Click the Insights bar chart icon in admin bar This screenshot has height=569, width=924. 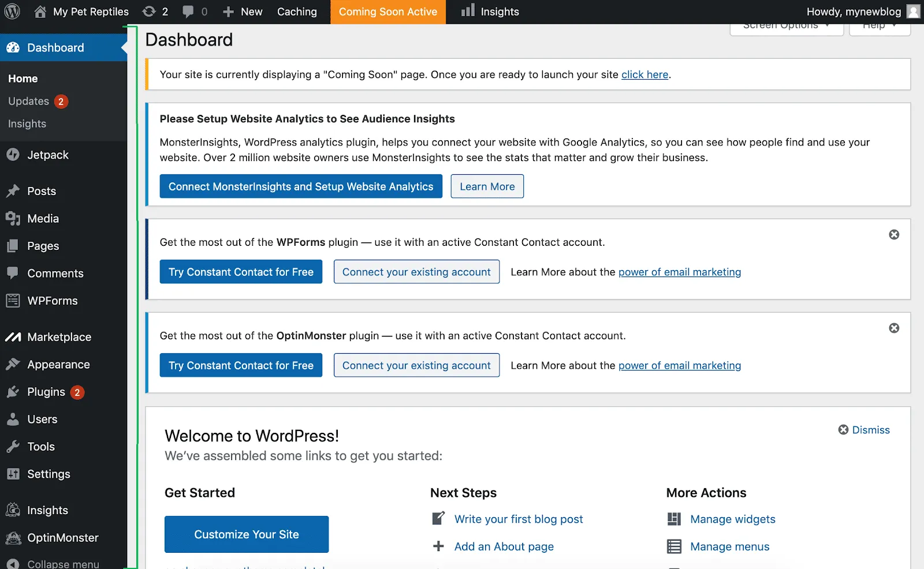click(468, 10)
